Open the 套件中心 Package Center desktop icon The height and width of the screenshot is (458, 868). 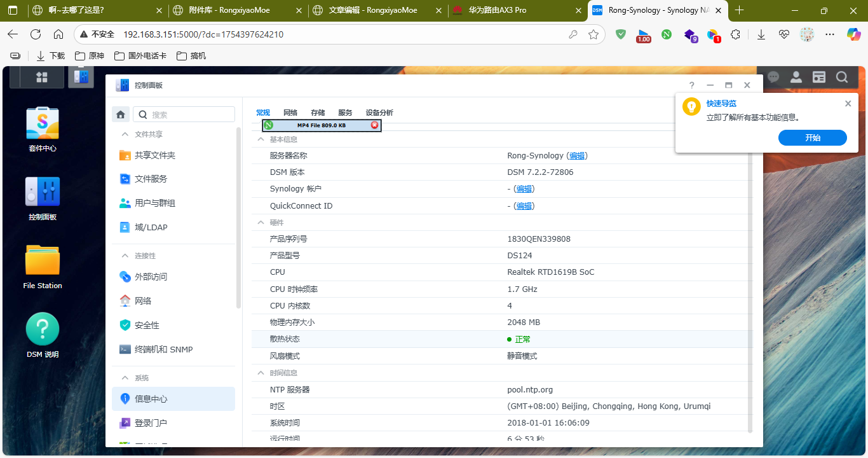tap(43, 123)
